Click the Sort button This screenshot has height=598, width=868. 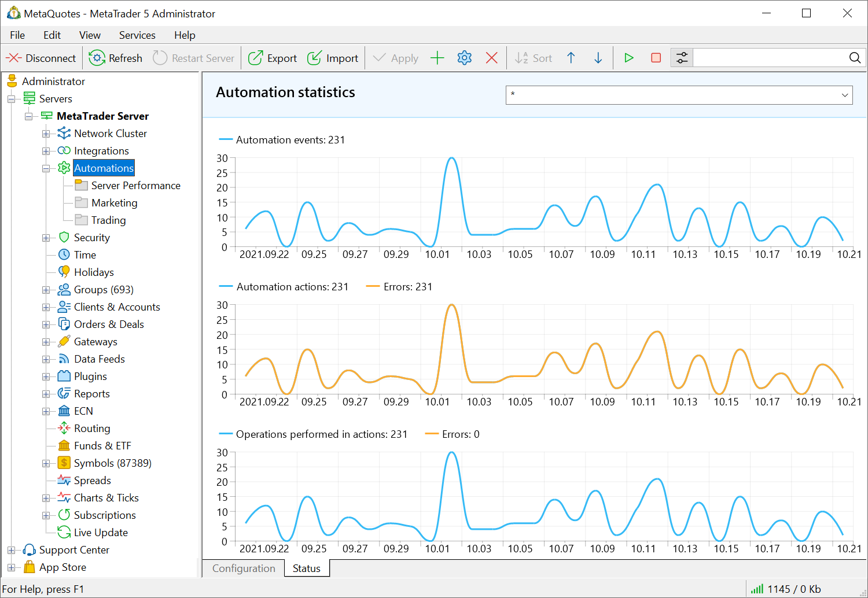pyautogui.click(x=534, y=58)
